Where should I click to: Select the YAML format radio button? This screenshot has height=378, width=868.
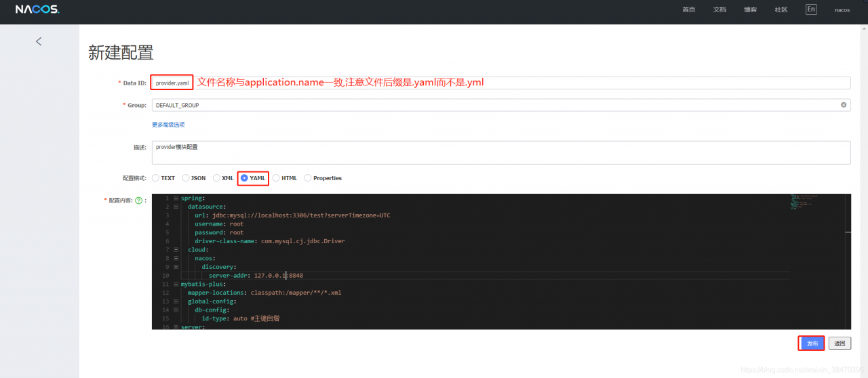tap(245, 178)
